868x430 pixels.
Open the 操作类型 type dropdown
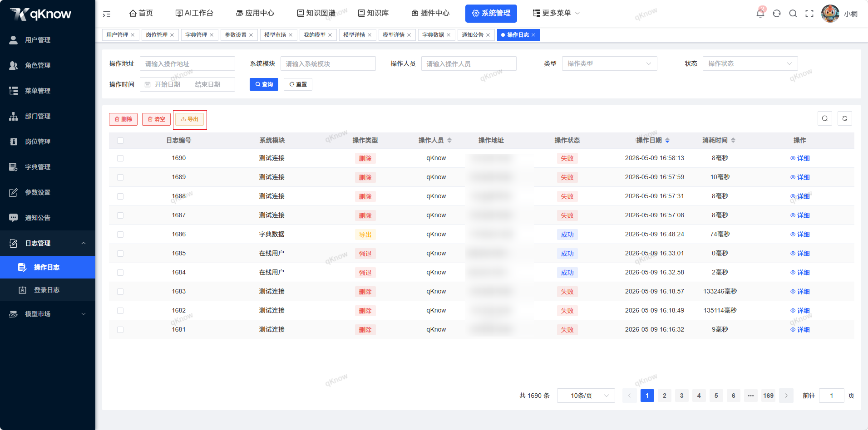click(609, 64)
